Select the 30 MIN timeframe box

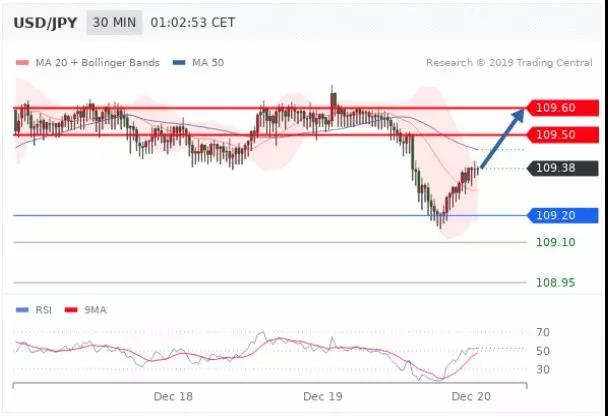pyautogui.click(x=113, y=21)
